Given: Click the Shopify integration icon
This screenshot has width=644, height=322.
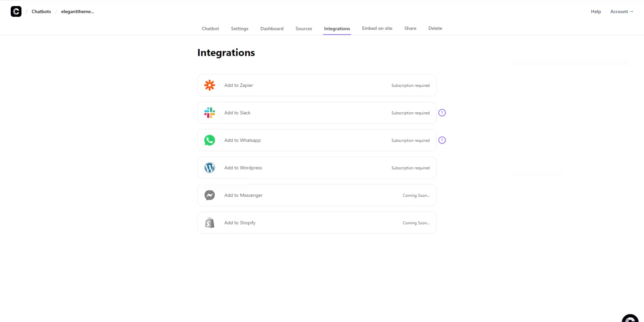Looking at the screenshot, I should coord(210,223).
